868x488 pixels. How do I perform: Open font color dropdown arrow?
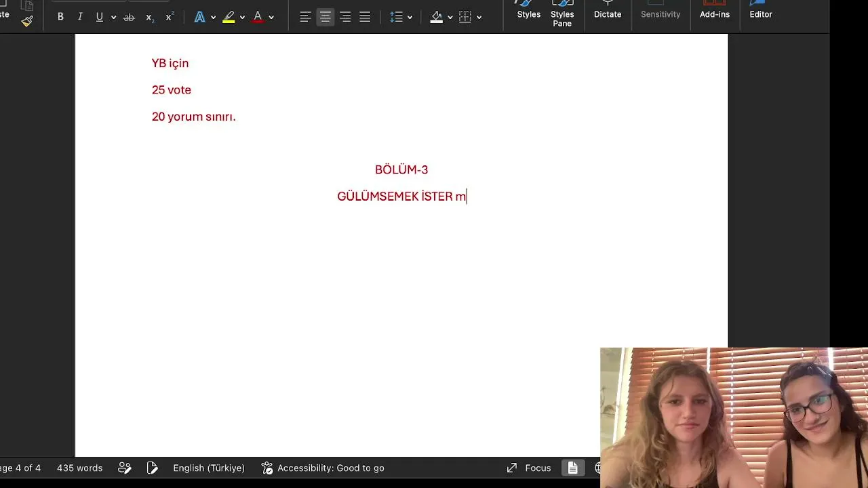pyautogui.click(x=271, y=17)
